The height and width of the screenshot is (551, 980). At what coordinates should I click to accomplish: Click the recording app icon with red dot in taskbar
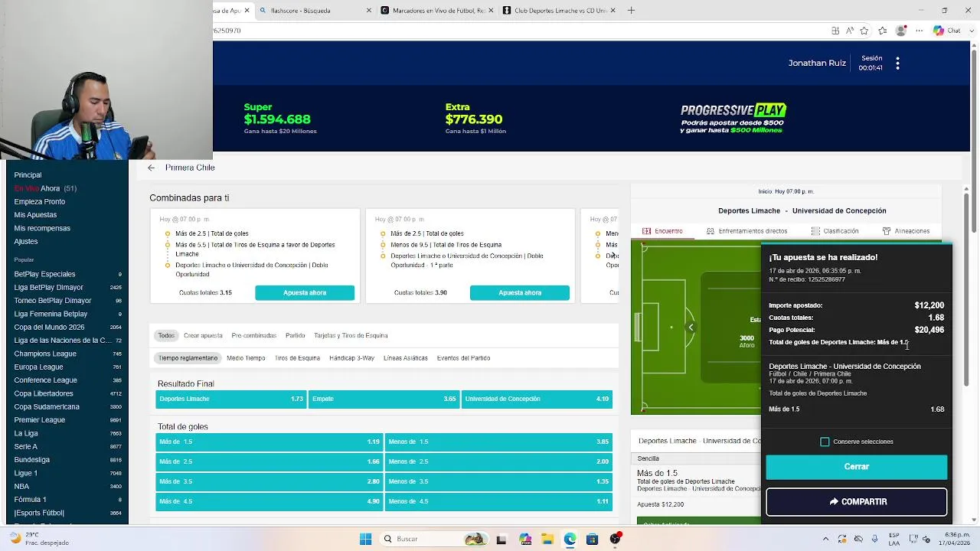pyautogui.click(x=616, y=539)
